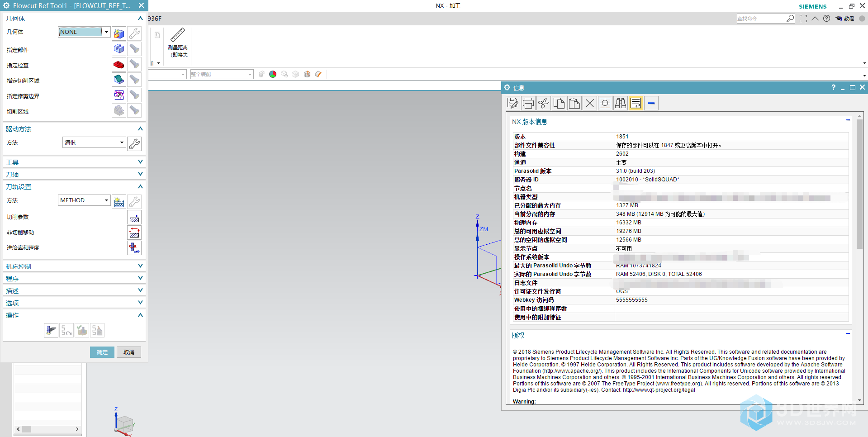
Task: Show trim boundary with the 指定修剪边界 flashlight
Action: [x=134, y=95]
